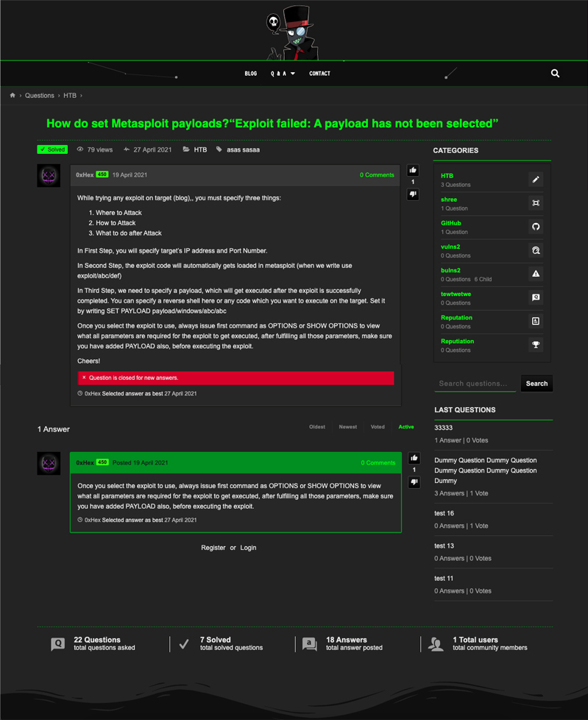Image resolution: width=588 pixels, height=720 pixels.
Task: Click the asas tag
Action: (233, 149)
